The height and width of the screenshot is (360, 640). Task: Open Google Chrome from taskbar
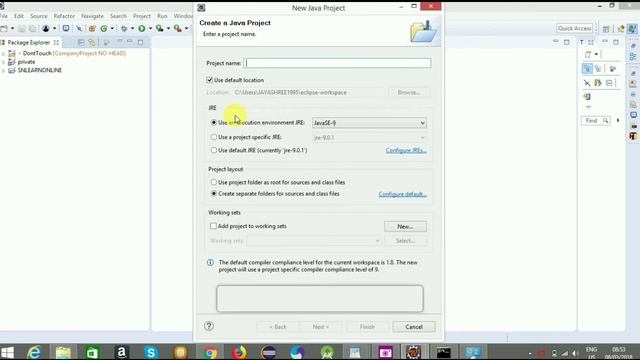[210, 352]
